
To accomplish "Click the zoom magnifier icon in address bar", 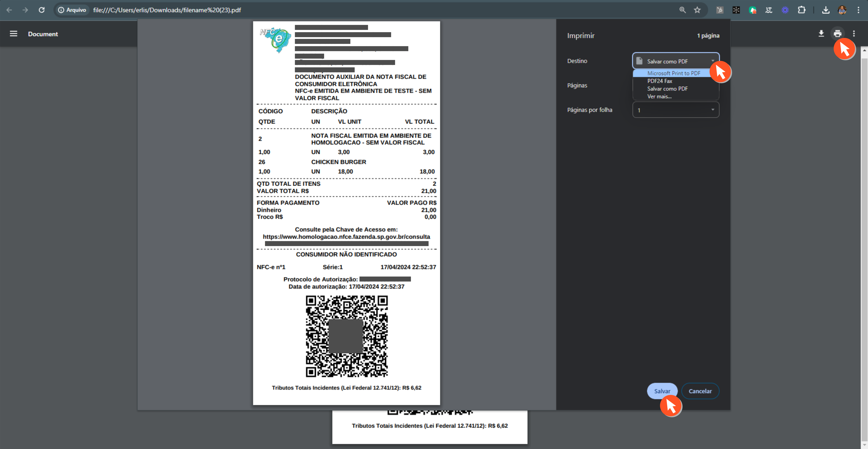I will pos(682,10).
